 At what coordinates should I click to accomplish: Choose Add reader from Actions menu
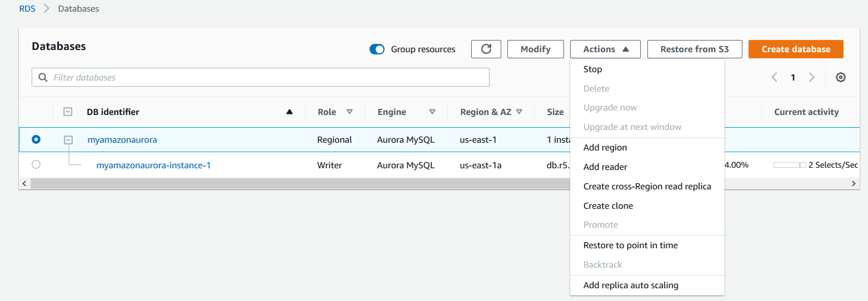click(605, 167)
